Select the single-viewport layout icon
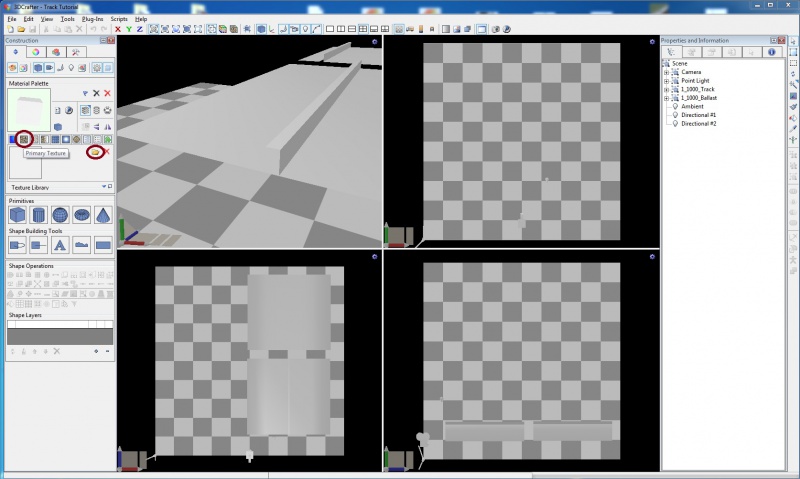The width and height of the screenshot is (800, 479). (330, 29)
